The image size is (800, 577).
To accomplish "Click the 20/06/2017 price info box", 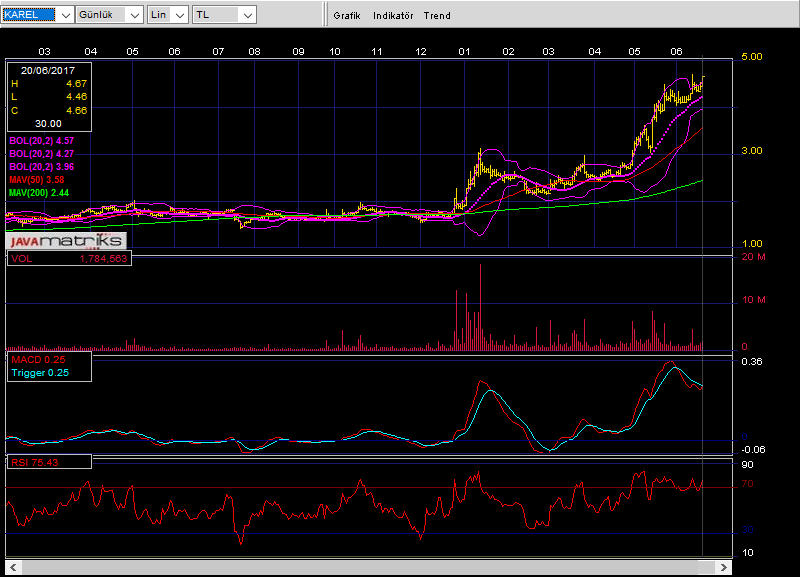I will coord(49,97).
